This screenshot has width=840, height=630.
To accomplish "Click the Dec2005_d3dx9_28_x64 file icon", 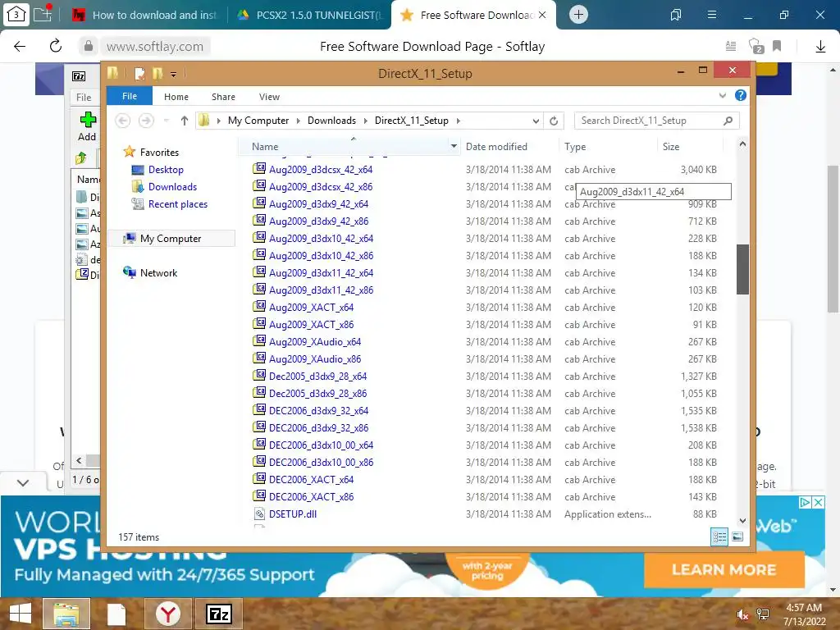I will [260, 375].
